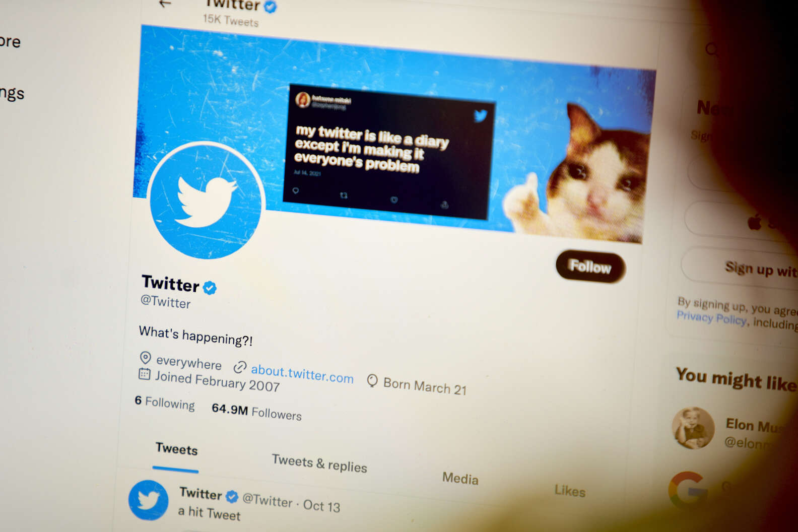
Task: View the 64.9M Followers list
Action: [x=256, y=412]
